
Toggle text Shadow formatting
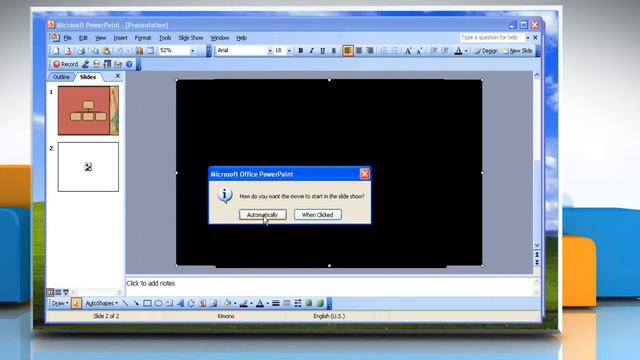click(333, 51)
